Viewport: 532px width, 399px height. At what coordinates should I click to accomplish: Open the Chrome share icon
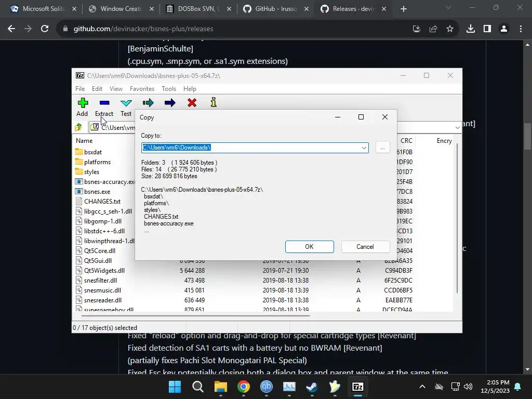click(x=433, y=29)
